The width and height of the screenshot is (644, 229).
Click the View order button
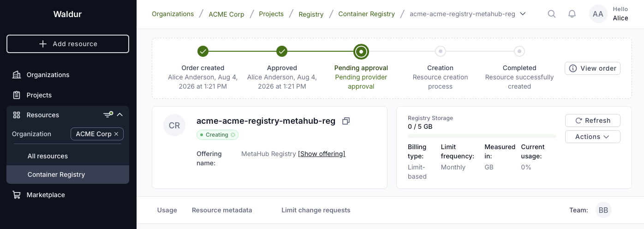click(592, 68)
